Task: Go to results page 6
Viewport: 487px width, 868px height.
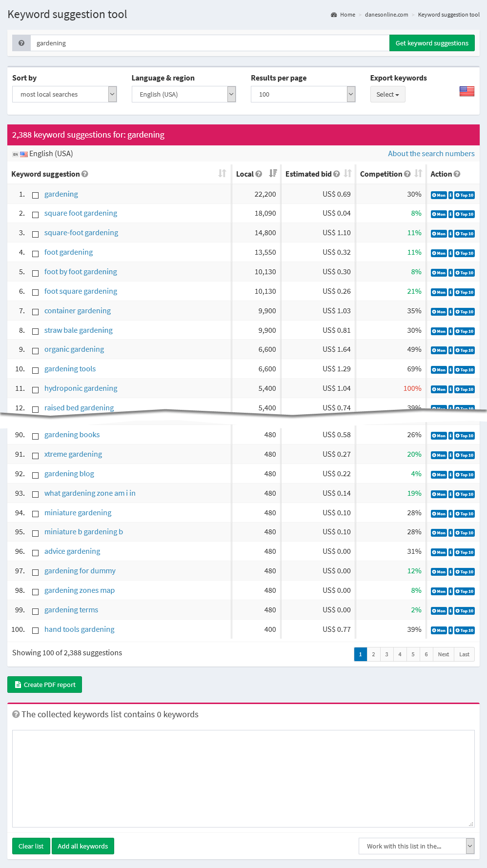Action: pos(426,654)
